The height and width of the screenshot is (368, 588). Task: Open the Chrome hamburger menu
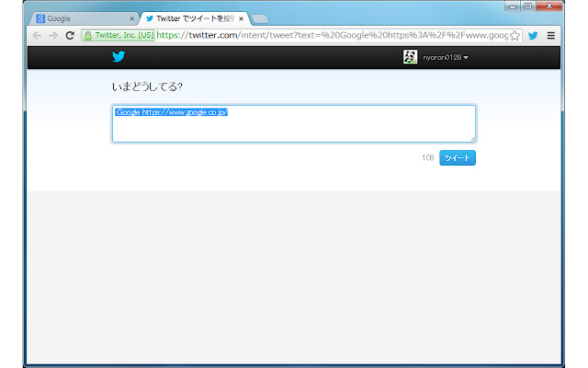(551, 36)
